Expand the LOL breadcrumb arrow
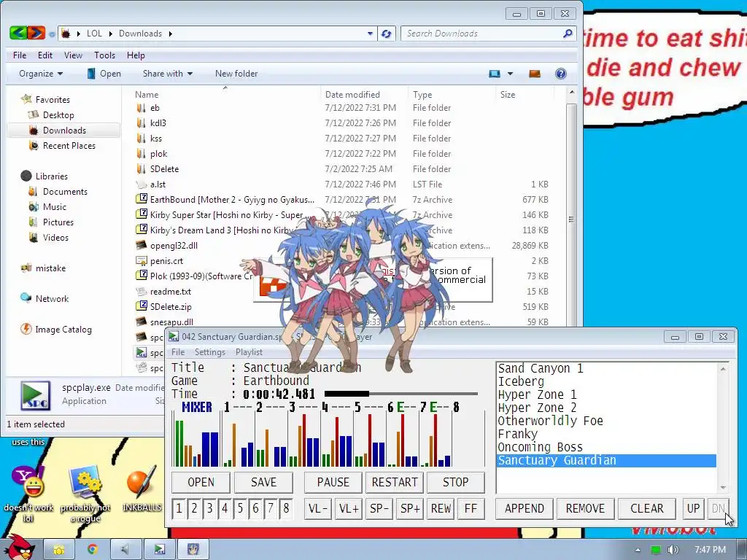747x560 pixels. point(111,34)
